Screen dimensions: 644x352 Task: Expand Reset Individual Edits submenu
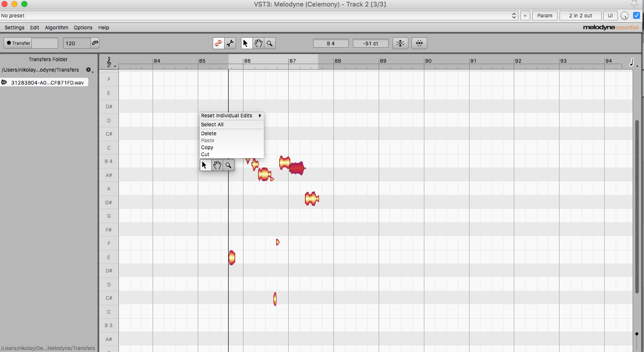(x=231, y=116)
